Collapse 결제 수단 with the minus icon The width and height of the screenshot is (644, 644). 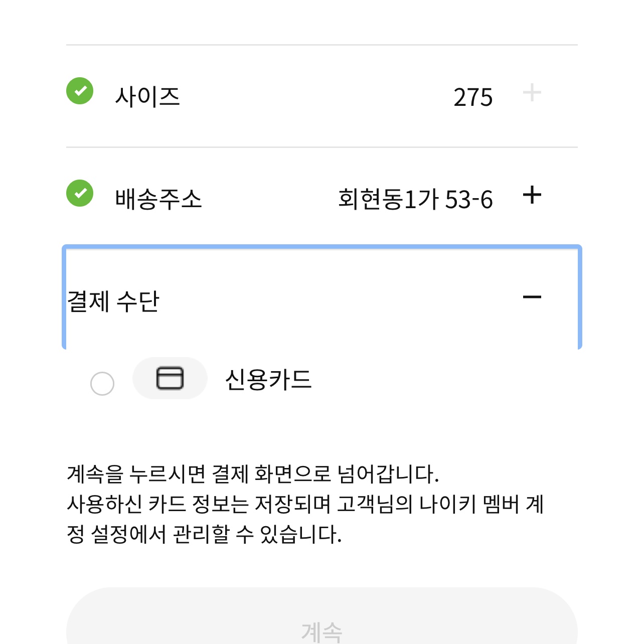pos(532,297)
